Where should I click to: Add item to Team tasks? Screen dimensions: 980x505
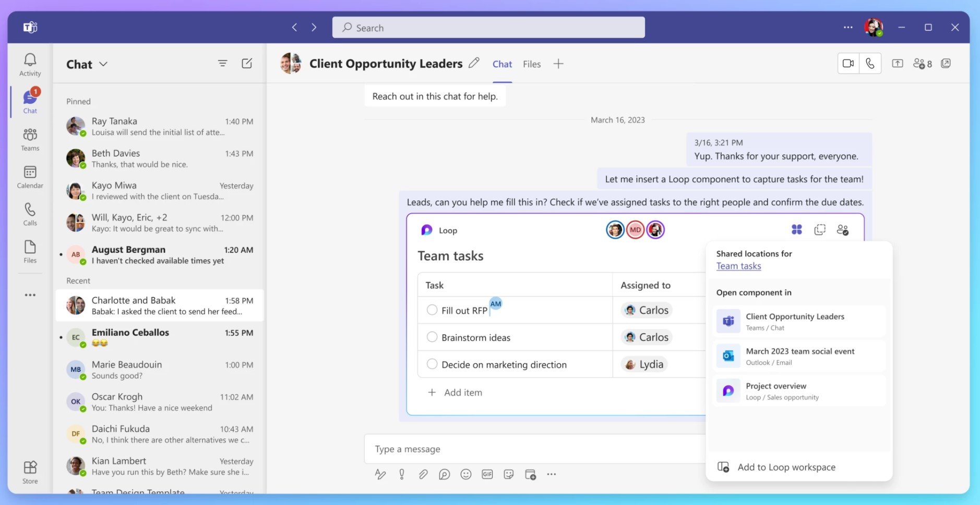click(x=455, y=392)
